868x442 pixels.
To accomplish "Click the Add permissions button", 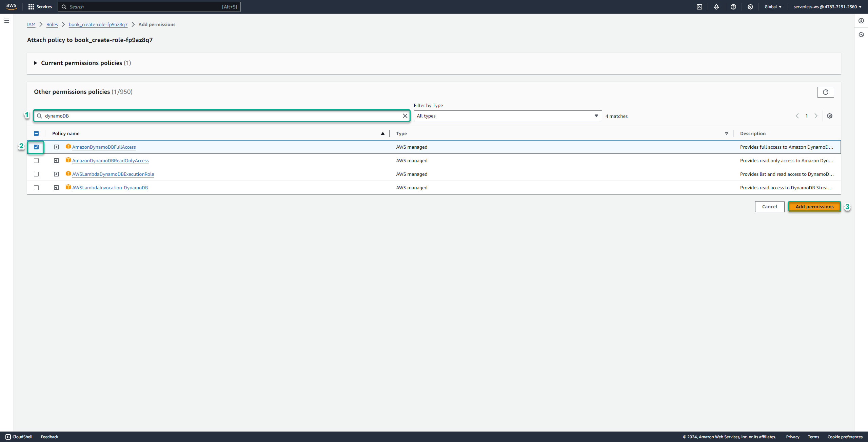I will click(814, 206).
